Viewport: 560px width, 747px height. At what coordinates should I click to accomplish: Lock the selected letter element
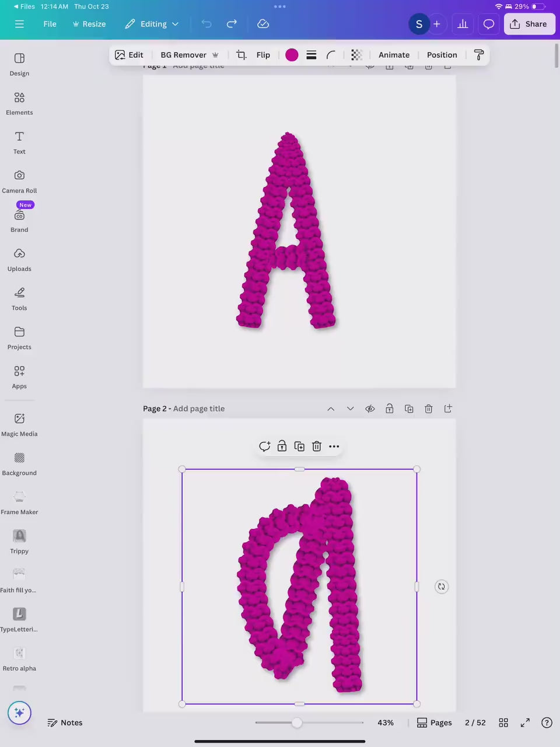click(282, 446)
